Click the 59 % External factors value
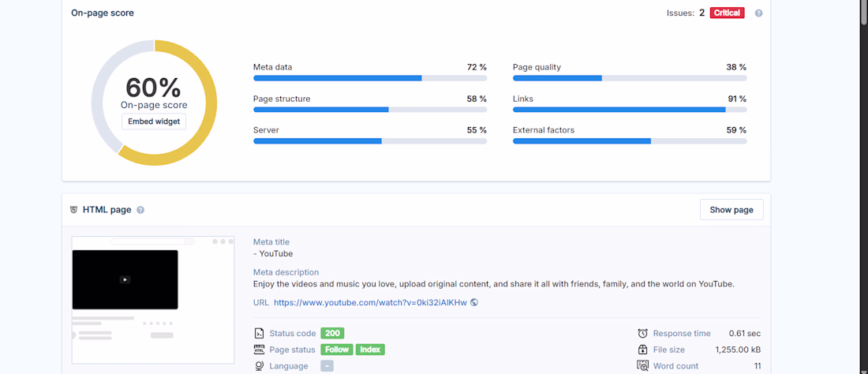 pos(736,130)
